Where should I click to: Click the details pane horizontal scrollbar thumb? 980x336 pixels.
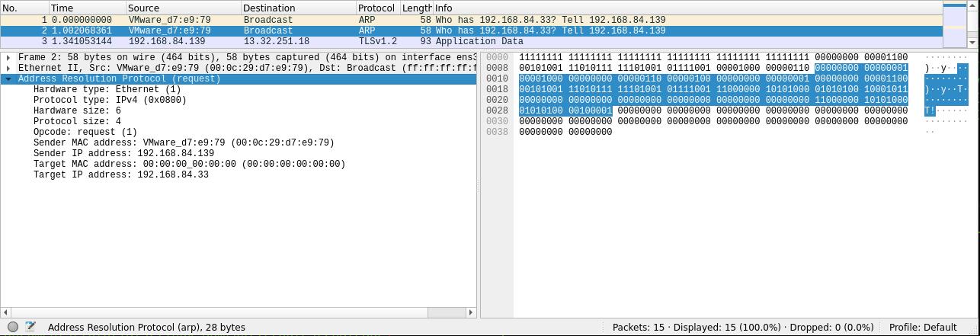[446, 312]
